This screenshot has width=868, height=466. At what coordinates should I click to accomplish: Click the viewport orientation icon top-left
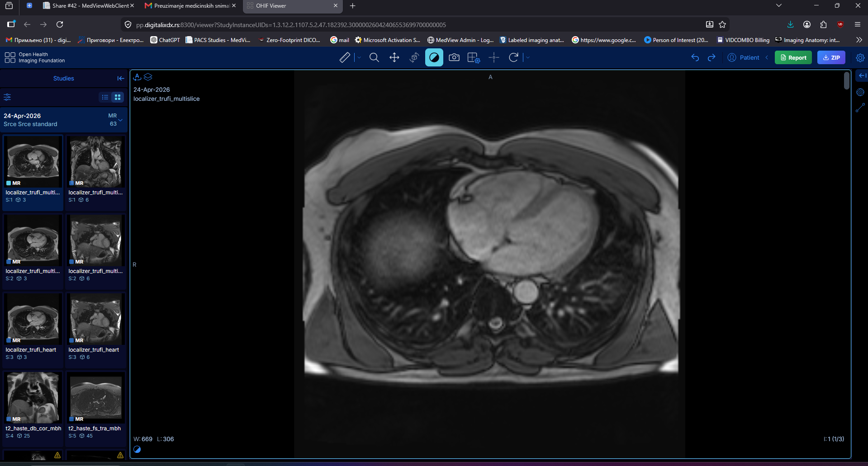[x=138, y=77]
